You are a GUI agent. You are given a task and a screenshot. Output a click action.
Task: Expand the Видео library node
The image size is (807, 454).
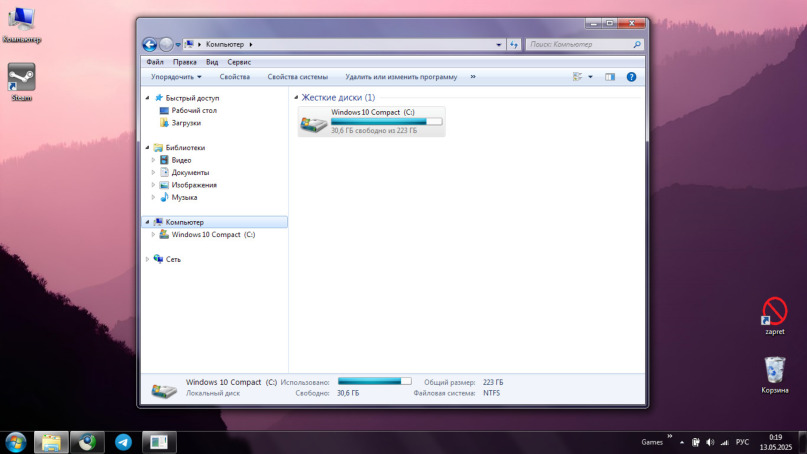[153, 160]
